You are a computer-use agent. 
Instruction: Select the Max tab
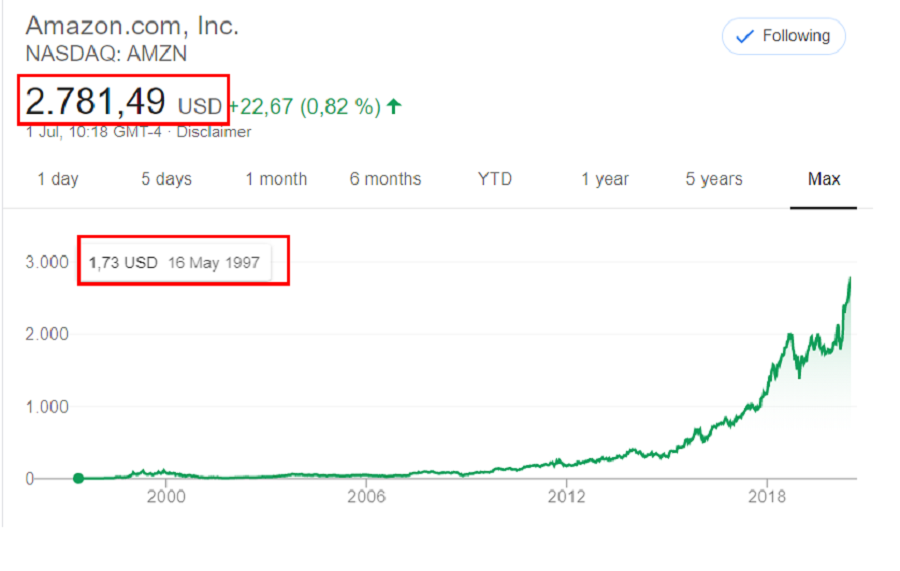(x=824, y=179)
